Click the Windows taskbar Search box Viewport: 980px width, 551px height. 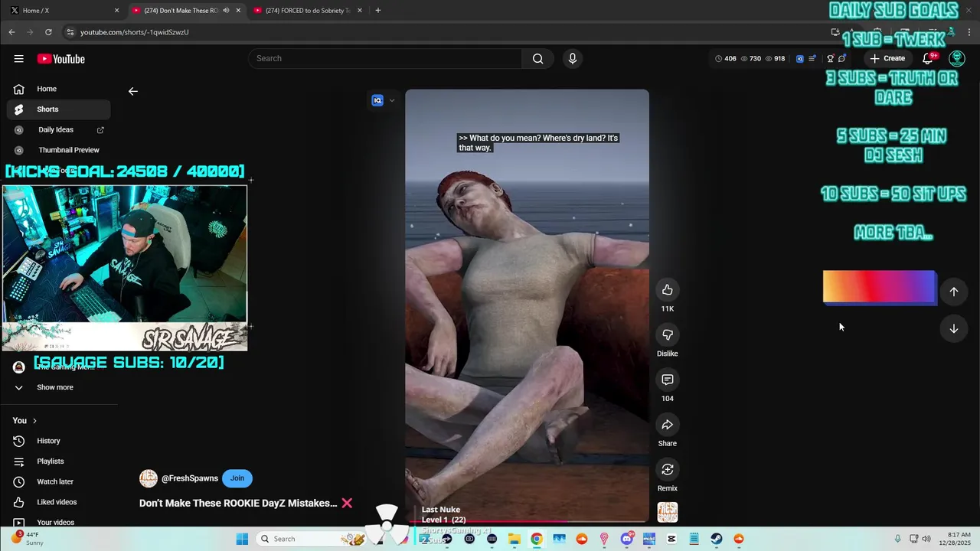point(310,539)
